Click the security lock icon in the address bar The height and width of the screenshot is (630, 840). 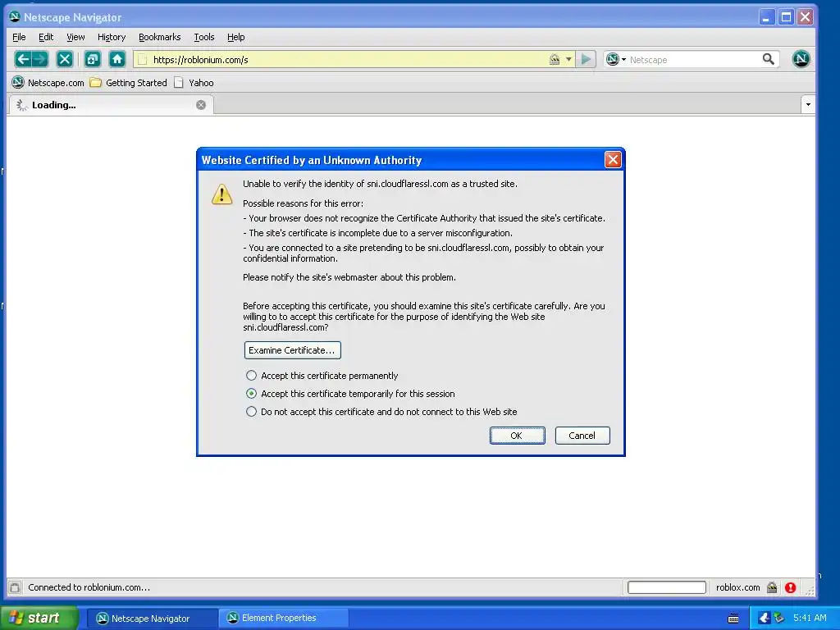coord(555,59)
